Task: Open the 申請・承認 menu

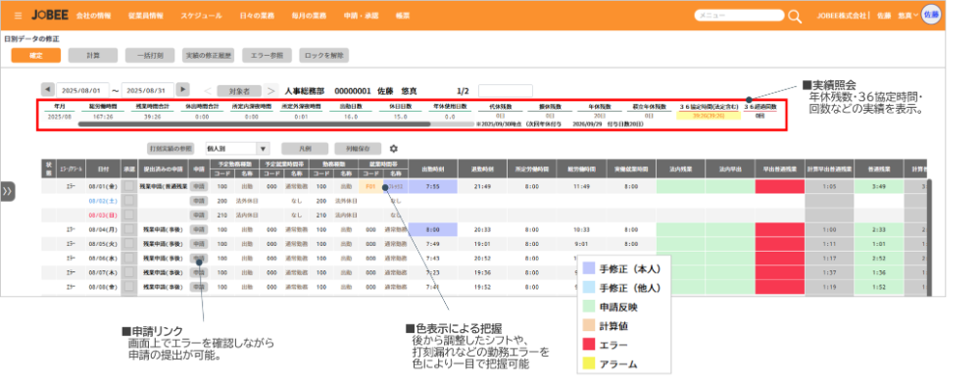Action: point(362,16)
